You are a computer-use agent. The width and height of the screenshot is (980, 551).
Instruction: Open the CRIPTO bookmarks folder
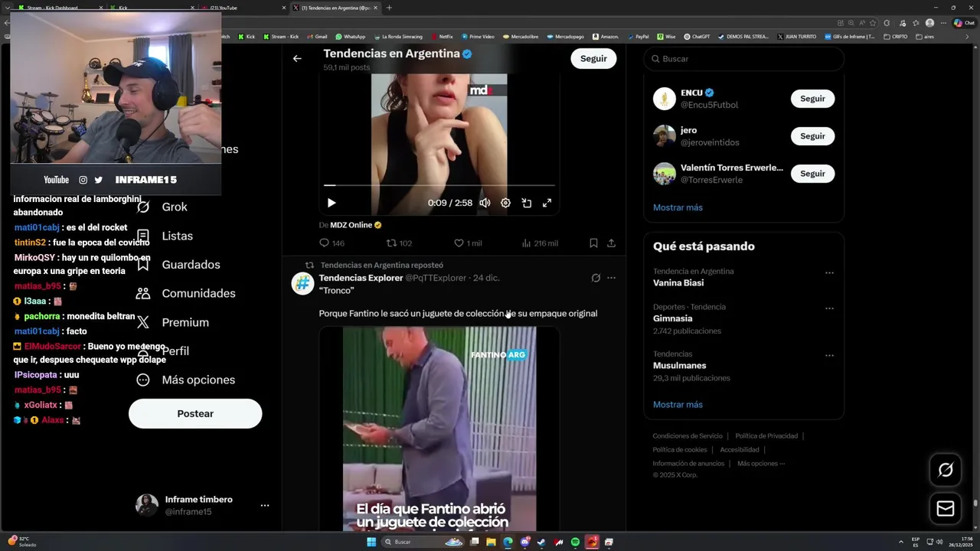(895, 36)
